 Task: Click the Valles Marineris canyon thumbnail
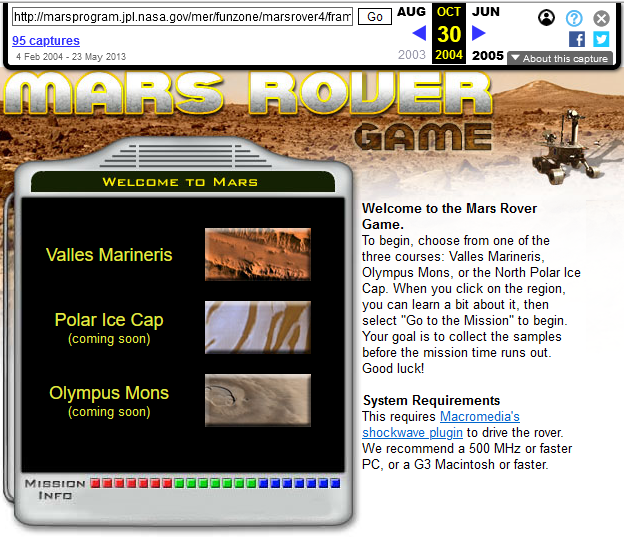258,254
